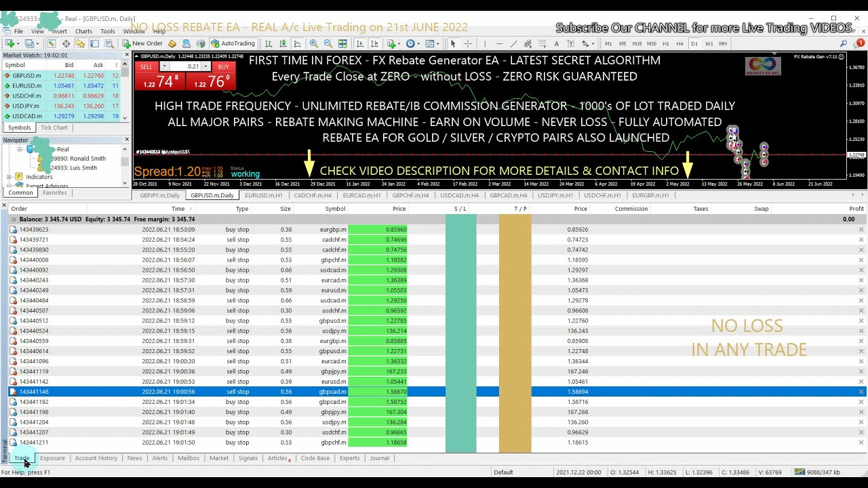Open the File menu

coord(18,31)
